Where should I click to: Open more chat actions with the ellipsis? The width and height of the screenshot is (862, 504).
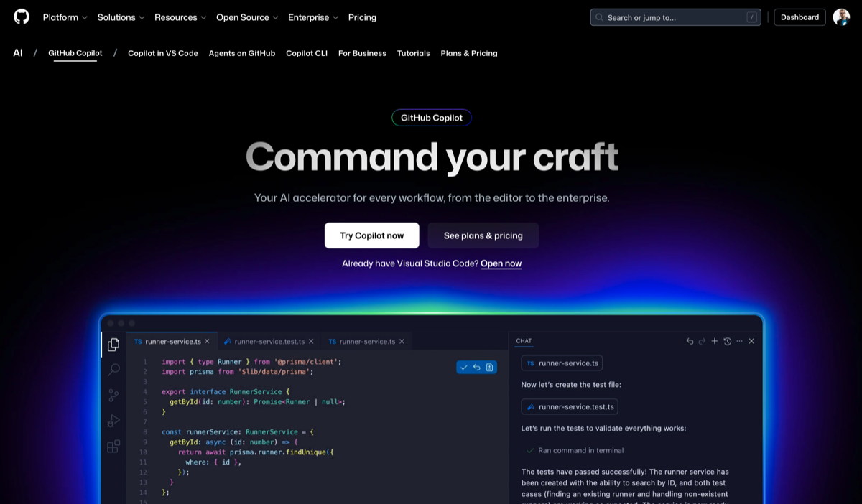(x=738, y=341)
